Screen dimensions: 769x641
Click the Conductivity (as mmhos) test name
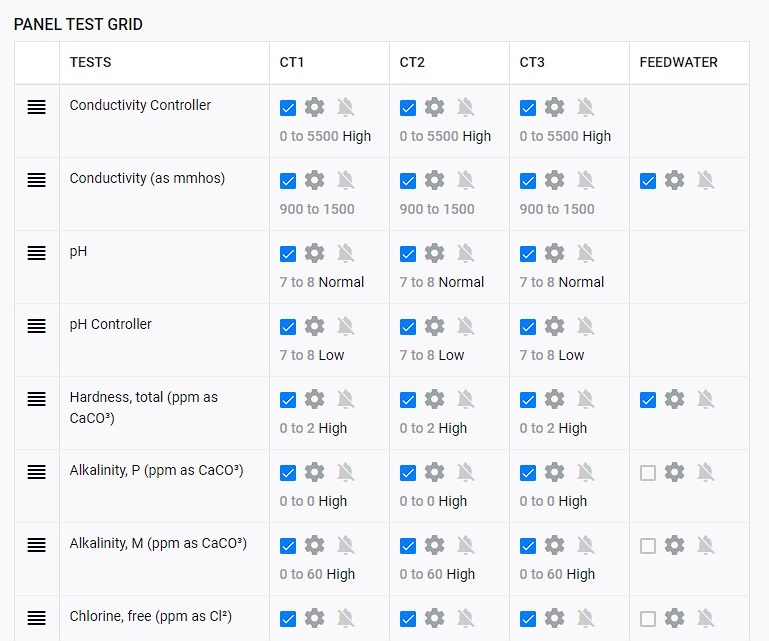[x=147, y=179]
